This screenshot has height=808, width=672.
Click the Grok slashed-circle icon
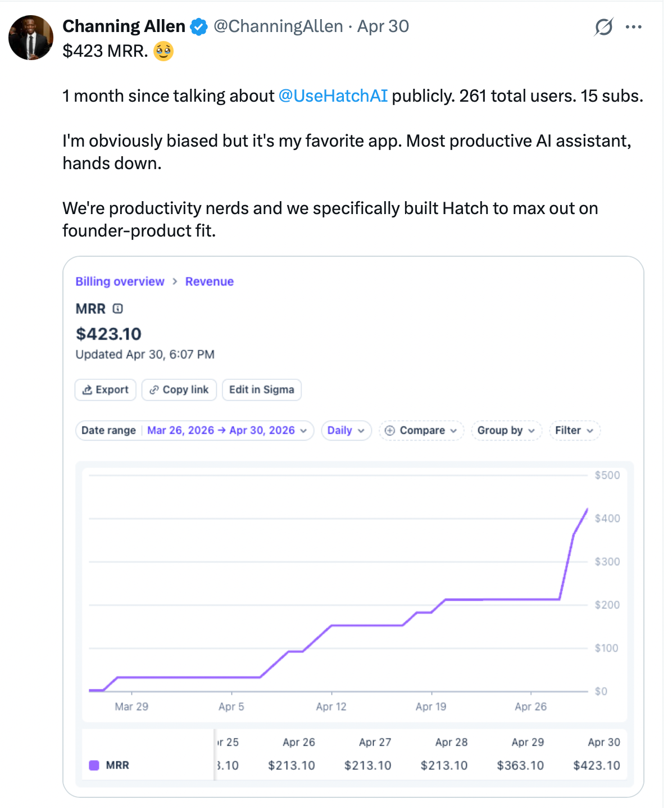pos(603,27)
